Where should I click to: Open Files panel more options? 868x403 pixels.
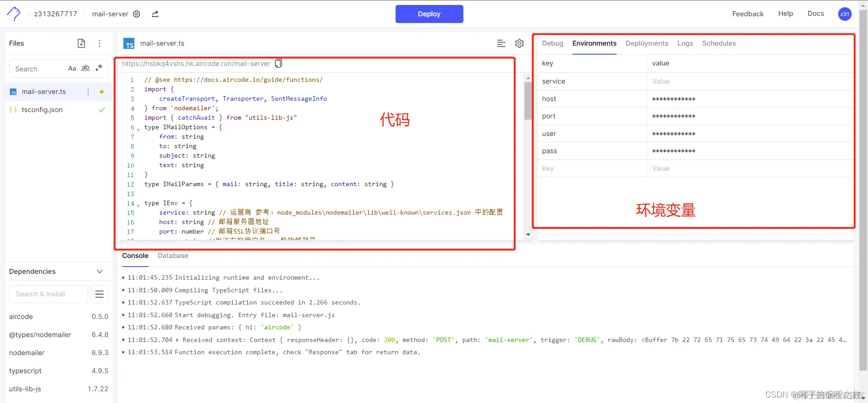coord(99,43)
